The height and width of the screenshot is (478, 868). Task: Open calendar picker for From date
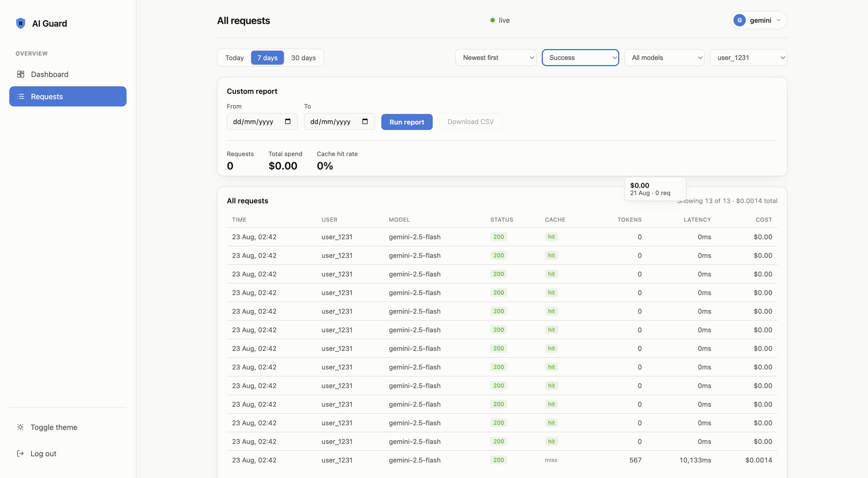pyautogui.click(x=288, y=121)
